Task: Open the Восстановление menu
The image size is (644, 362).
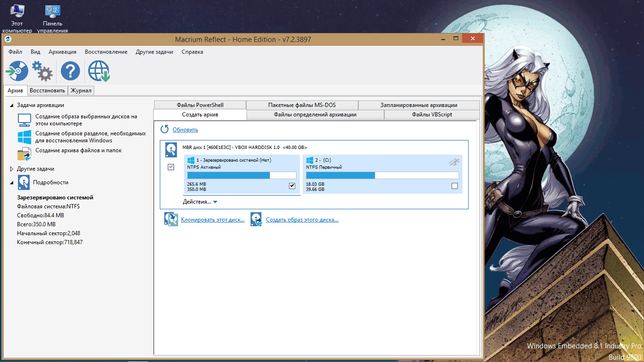Action: pyautogui.click(x=106, y=52)
